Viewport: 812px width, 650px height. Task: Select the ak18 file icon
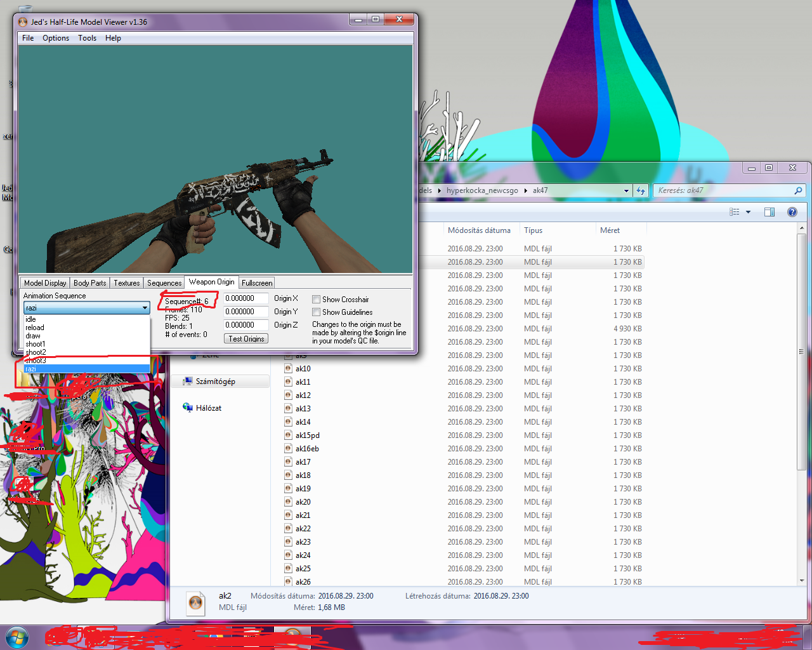[x=289, y=475]
